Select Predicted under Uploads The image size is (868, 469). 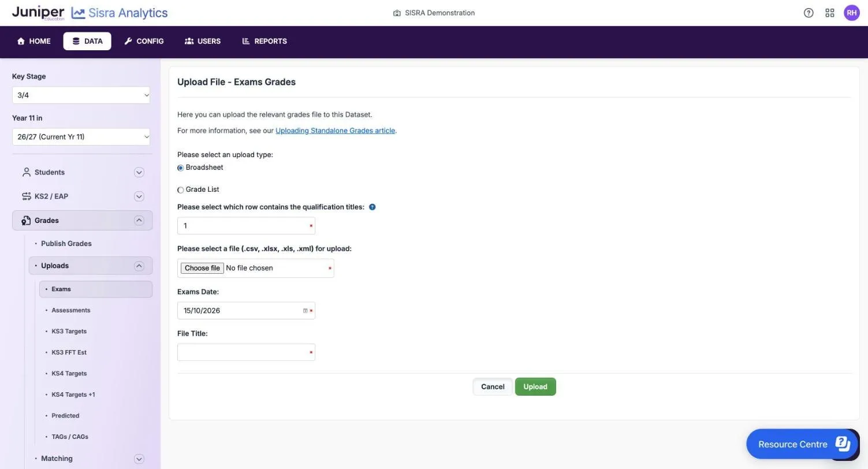[x=65, y=416]
